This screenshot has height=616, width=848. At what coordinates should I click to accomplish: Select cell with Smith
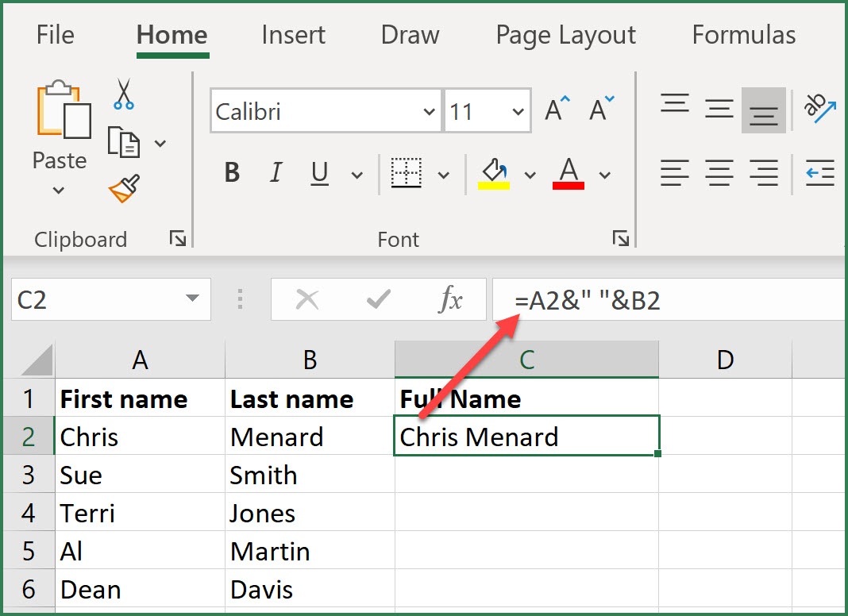pyautogui.click(x=310, y=474)
